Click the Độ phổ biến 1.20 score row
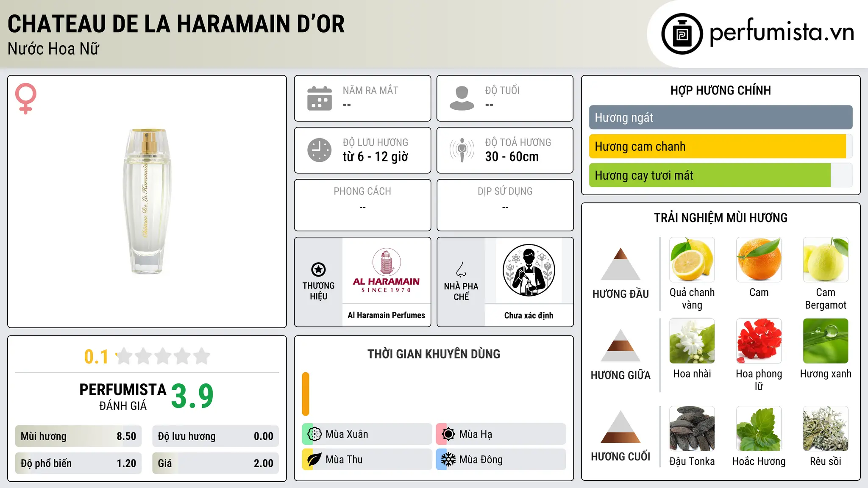The height and width of the screenshot is (488, 868). (x=78, y=463)
